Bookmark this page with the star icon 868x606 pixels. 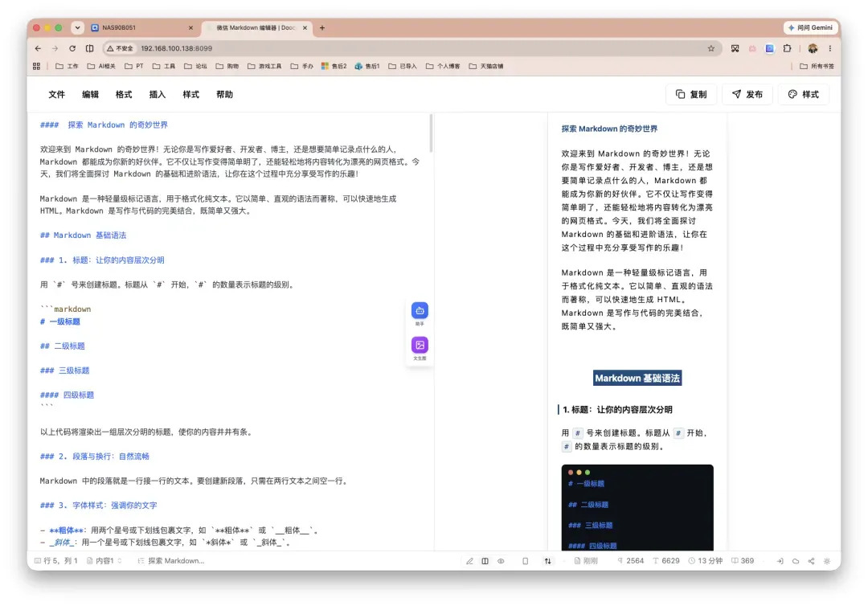(x=711, y=49)
